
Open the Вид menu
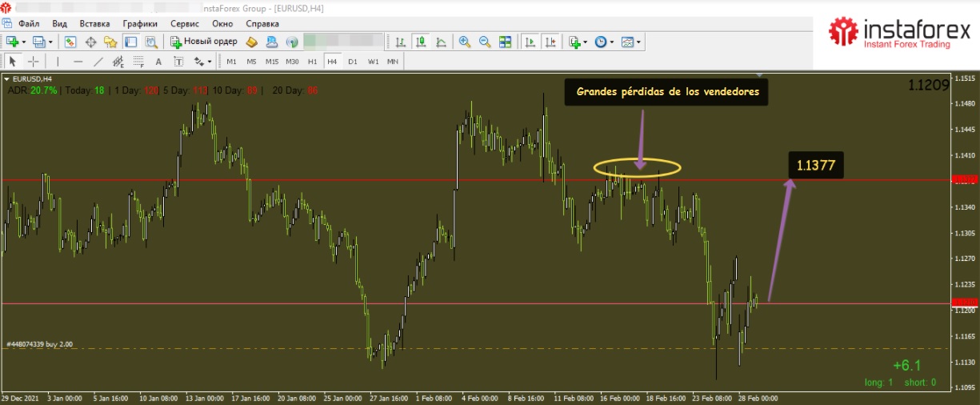click(59, 24)
